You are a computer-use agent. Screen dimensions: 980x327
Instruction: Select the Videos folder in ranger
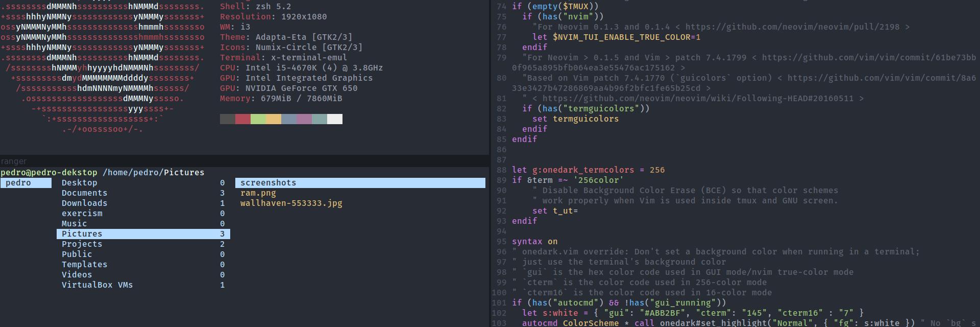77,275
